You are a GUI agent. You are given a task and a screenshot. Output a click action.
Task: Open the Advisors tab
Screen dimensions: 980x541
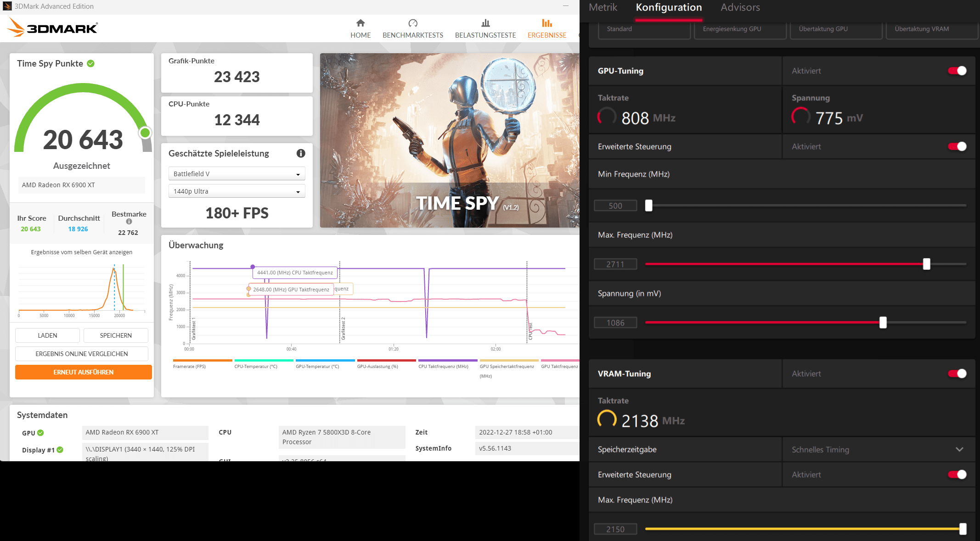740,7
